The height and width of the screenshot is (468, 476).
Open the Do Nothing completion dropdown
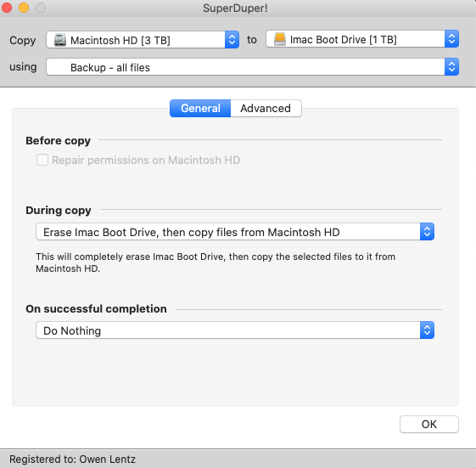(x=235, y=330)
